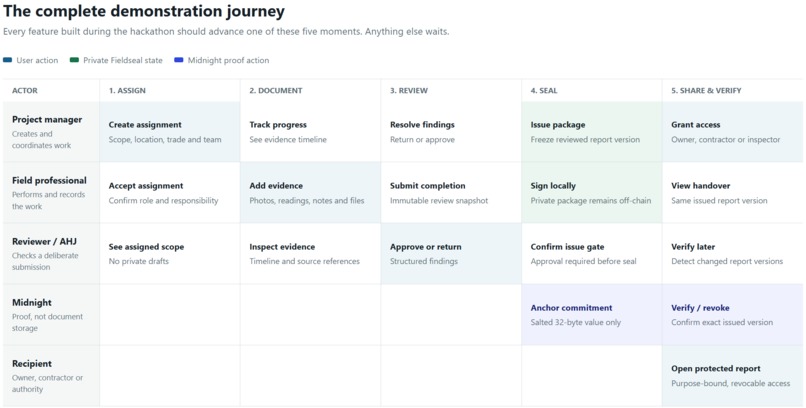The image size is (806, 408).
Task: Click "Return or approve" text
Action: tap(422, 139)
